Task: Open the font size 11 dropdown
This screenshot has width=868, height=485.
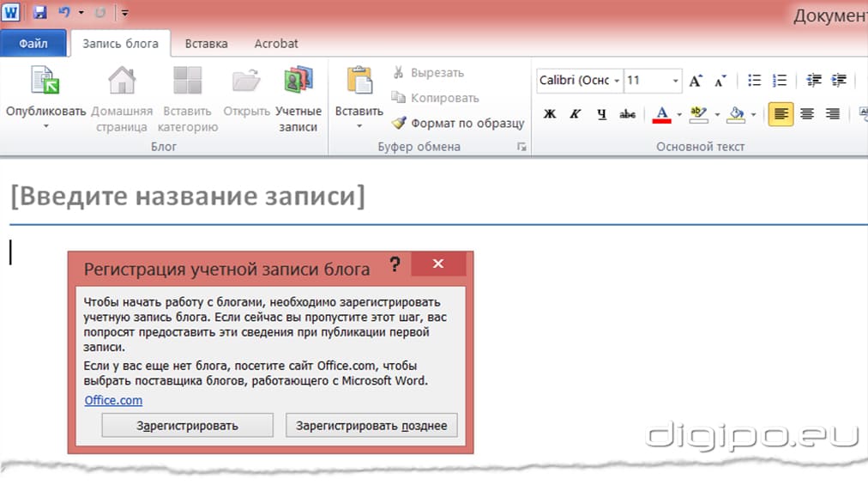Action: [x=675, y=81]
